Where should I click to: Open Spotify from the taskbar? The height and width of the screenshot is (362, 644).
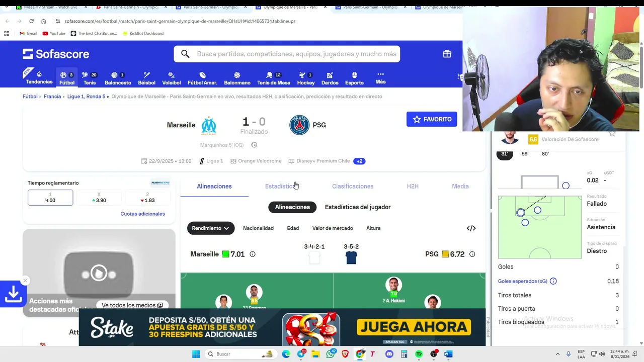[x=419, y=354]
